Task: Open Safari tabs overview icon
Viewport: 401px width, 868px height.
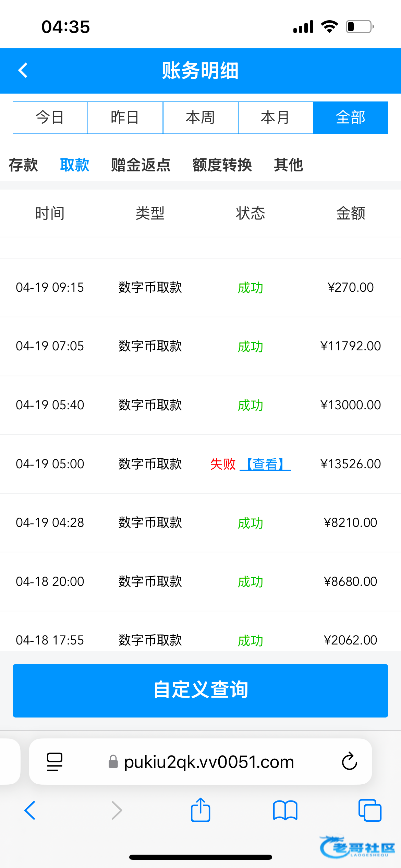Action: 369,810
